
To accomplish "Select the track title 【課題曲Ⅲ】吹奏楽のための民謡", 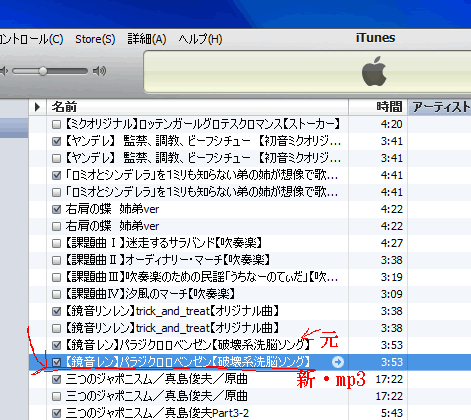I will tap(202, 277).
